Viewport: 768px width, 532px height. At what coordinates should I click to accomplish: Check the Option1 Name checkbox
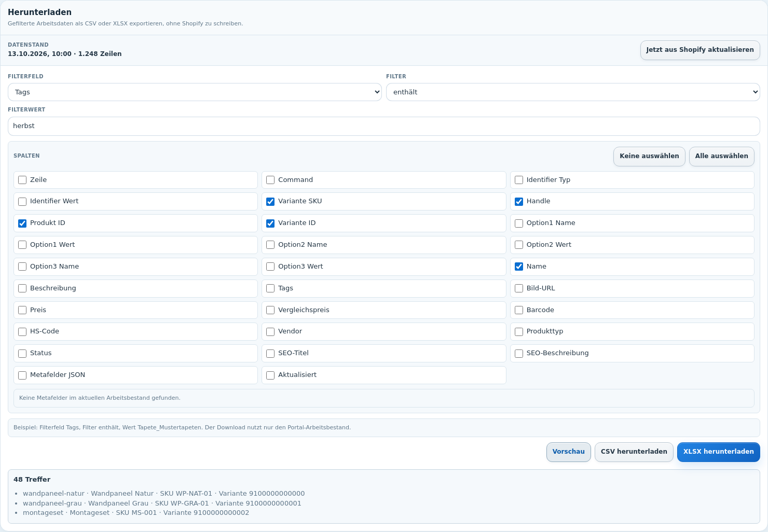coord(519,223)
